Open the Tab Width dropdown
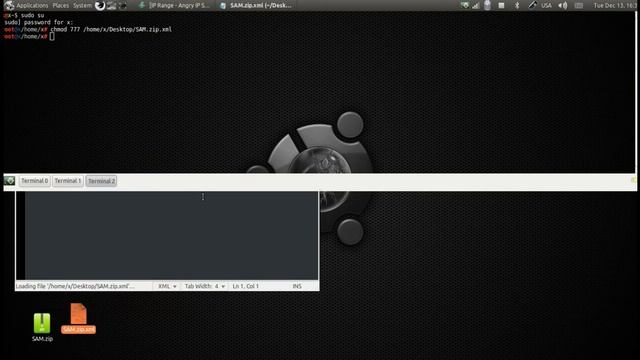 (x=204, y=286)
